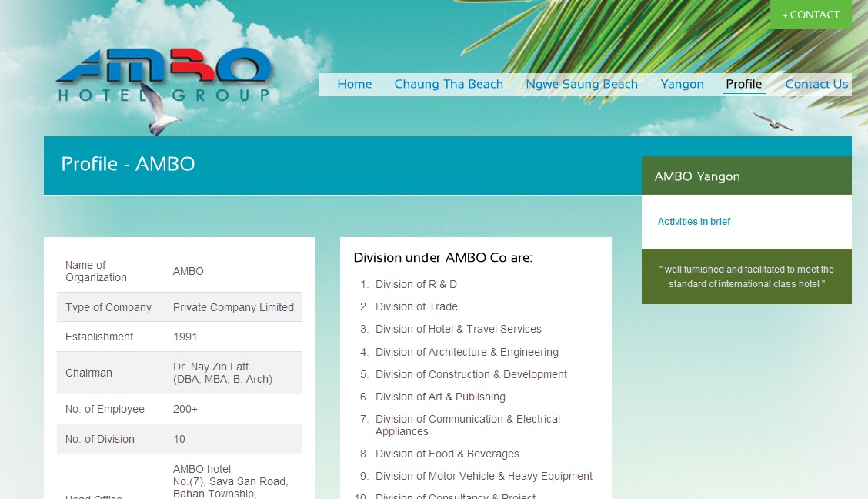Select 'Division of Food & Beverages' item
The height and width of the screenshot is (499, 868).
click(447, 454)
